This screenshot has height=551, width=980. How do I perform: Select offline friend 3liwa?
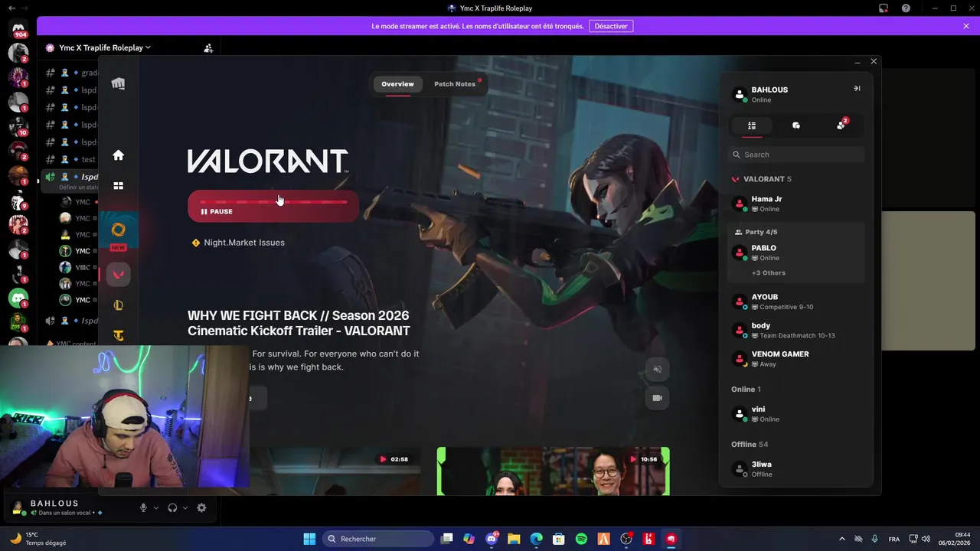[x=796, y=469]
